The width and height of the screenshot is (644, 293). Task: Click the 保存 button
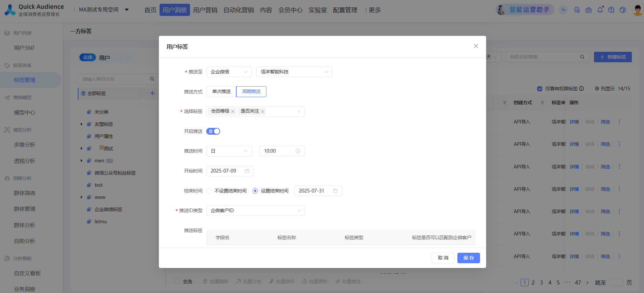tap(468, 258)
